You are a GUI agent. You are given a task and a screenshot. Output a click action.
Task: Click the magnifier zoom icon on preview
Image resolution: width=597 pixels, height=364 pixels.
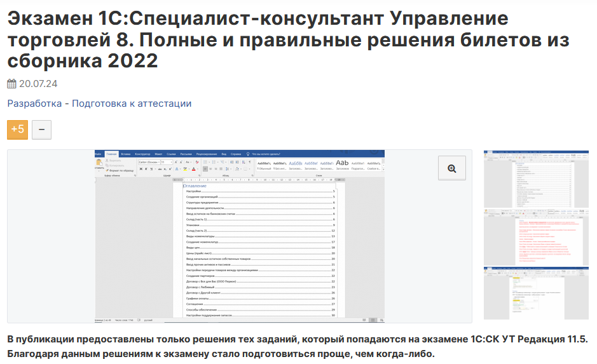[x=452, y=168]
